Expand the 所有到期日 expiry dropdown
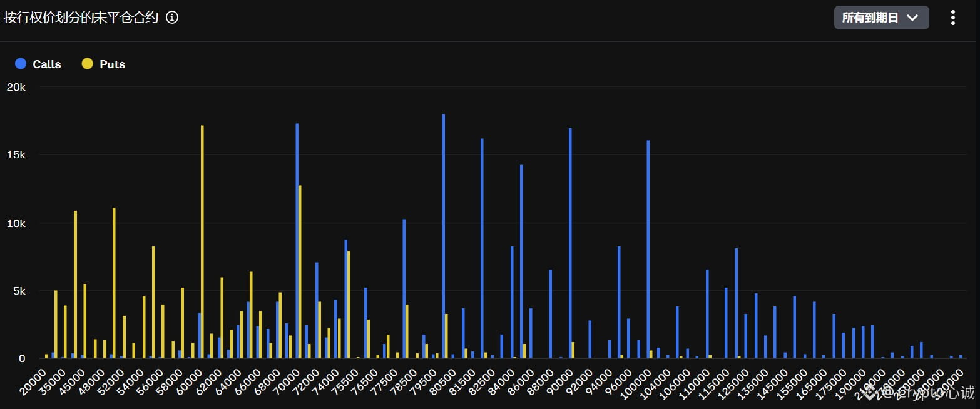Viewport: 980px width, 409px height. [x=881, y=18]
